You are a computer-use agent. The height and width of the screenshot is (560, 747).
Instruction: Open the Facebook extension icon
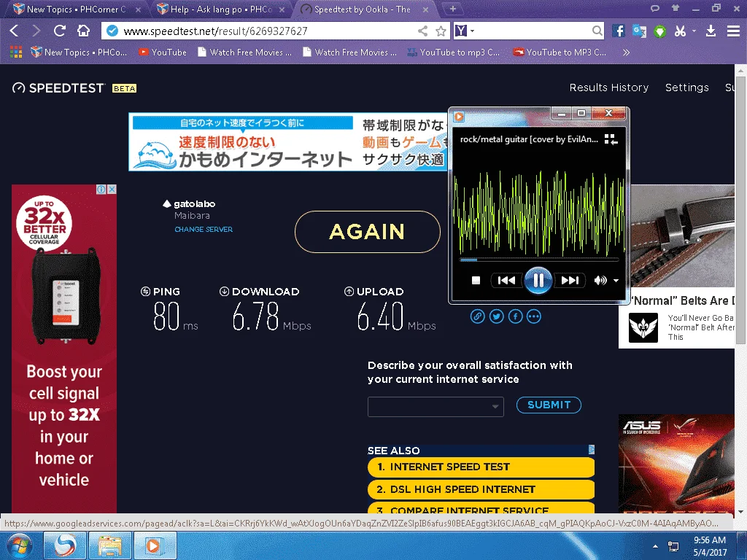click(619, 31)
